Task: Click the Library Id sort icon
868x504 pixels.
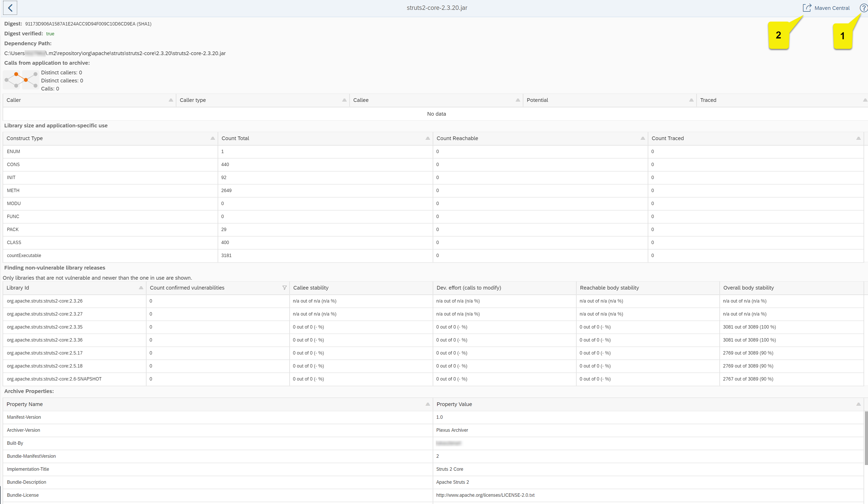Action: click(x=141, y=287)
